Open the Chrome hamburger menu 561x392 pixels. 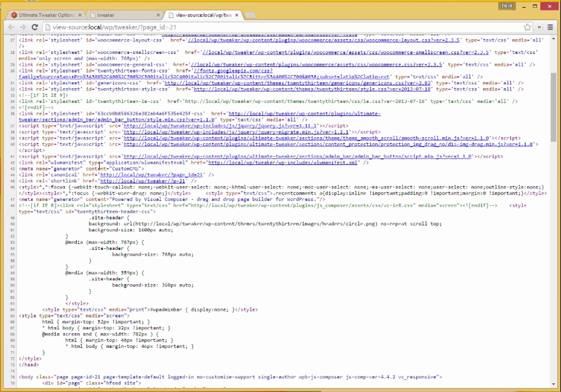pyautogui.click(x=550, y=27)
